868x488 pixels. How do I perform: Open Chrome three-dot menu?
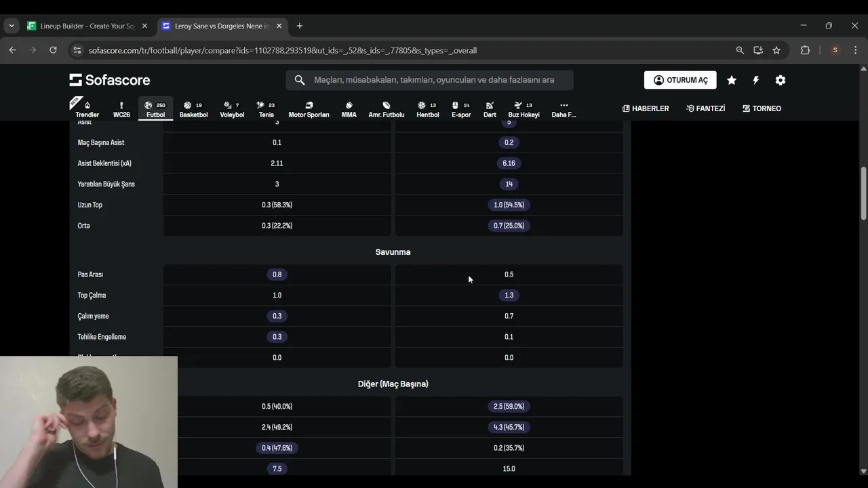854,50
